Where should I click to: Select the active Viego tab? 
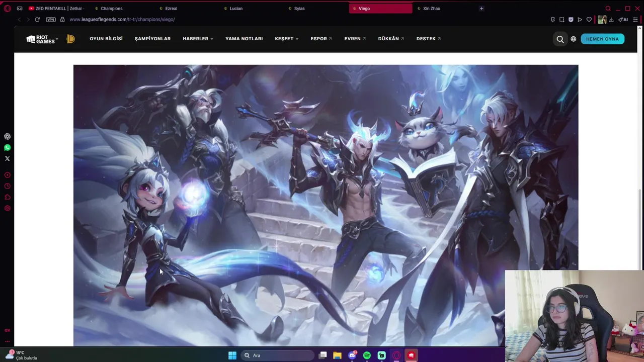380,9
